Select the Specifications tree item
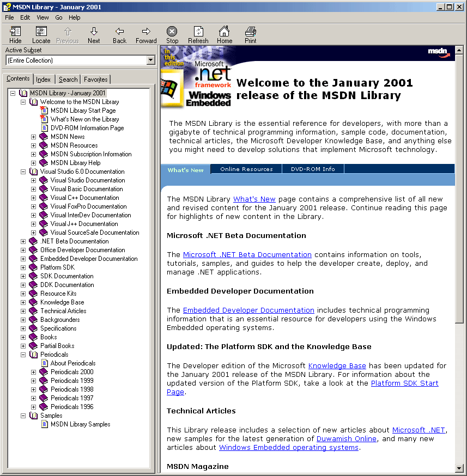Screen dimensions: 467x476 click(x=58, y=328)
